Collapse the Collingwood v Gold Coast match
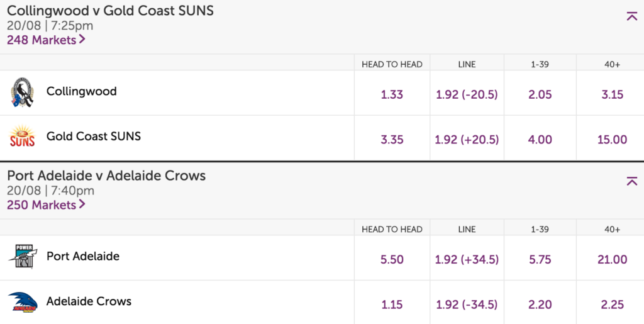This screenshot has width=644, height=324. click(x=631, y=16)
